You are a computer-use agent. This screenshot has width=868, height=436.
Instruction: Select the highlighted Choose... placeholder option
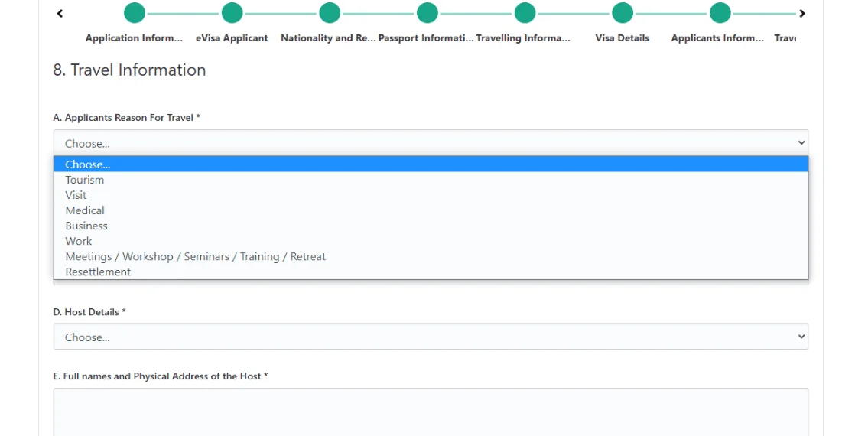point(88,164)
